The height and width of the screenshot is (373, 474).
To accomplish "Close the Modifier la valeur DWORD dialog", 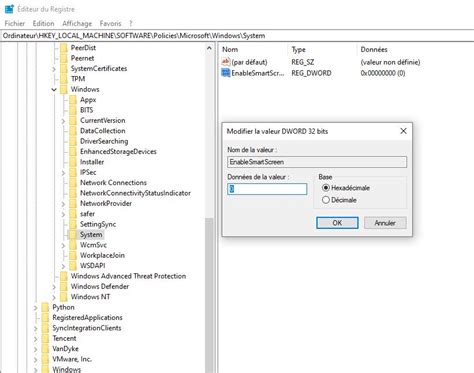I will [403, 131].
